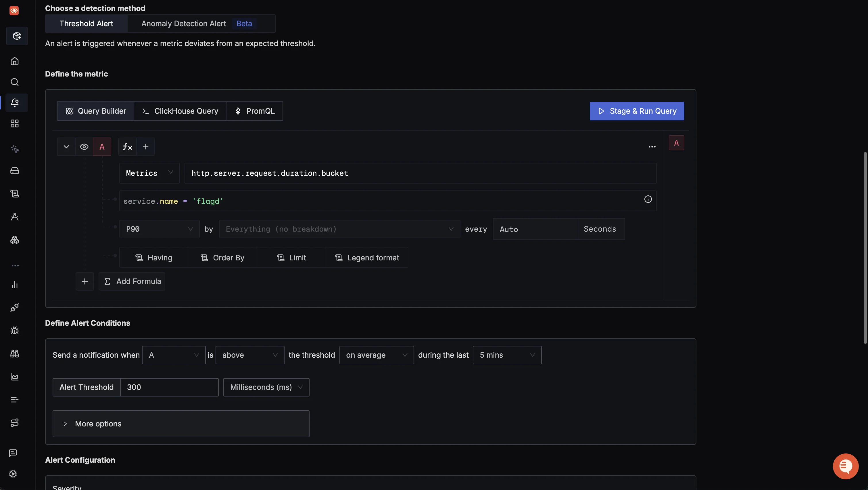Image resolution: width=868 pixels, height=490 pixels.
Task: Open the Logs icon in the sidebar
Action: 15,193
